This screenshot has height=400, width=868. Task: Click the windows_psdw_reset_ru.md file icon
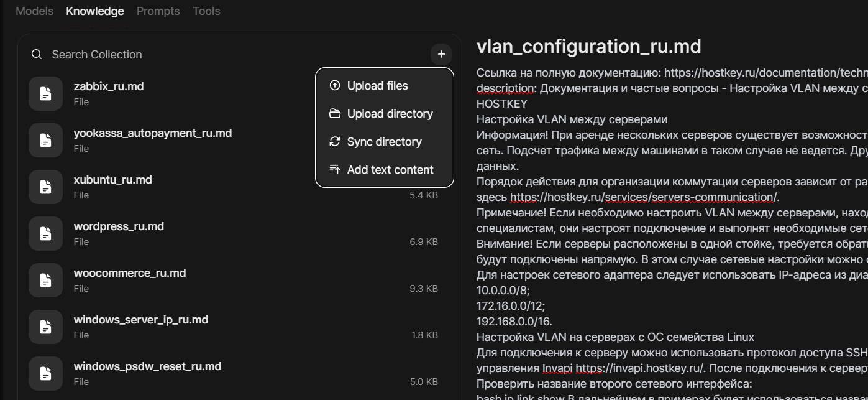(45, 374)
